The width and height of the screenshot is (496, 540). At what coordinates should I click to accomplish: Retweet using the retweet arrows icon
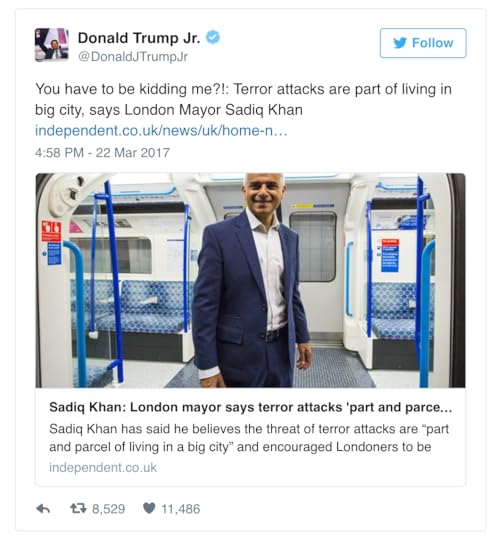(78, 508)
